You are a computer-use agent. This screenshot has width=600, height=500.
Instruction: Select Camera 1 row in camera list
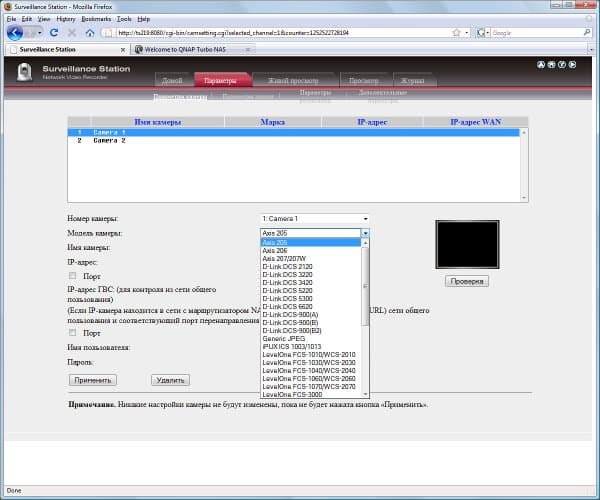click(293, 132)
